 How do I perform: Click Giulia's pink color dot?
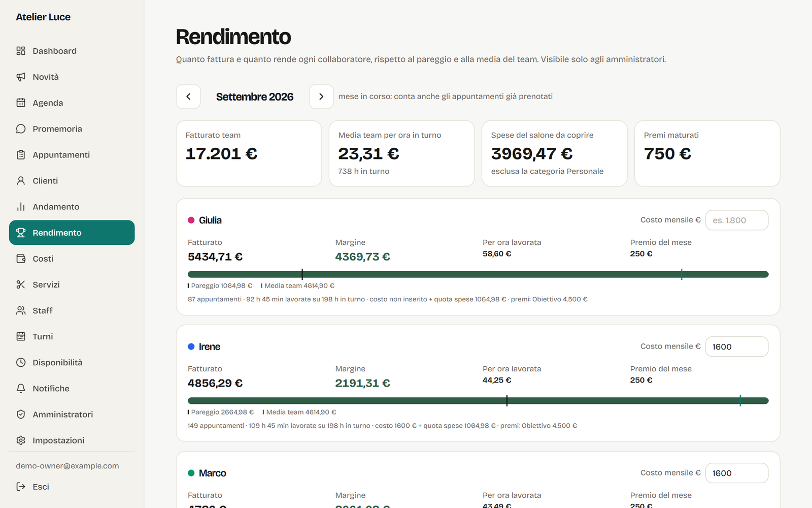point(191,220)
